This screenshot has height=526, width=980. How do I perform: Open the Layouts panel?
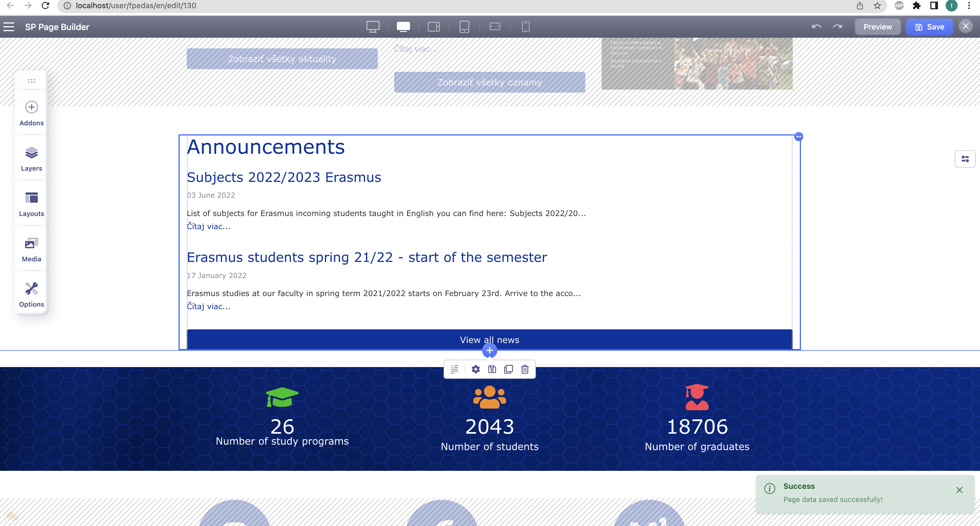coord(32,204)
